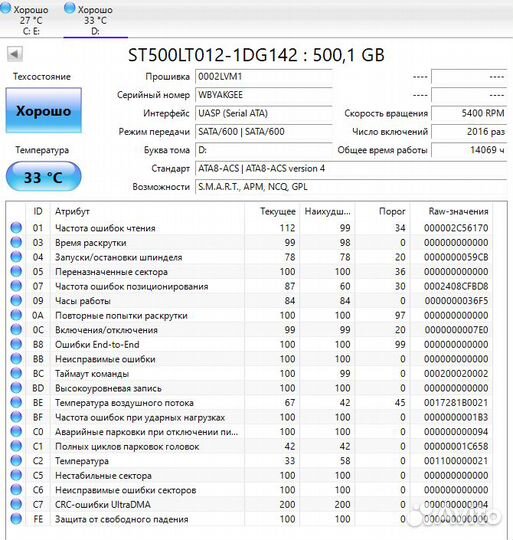Select Повторные попытки раскрутки attribute text

121,315
